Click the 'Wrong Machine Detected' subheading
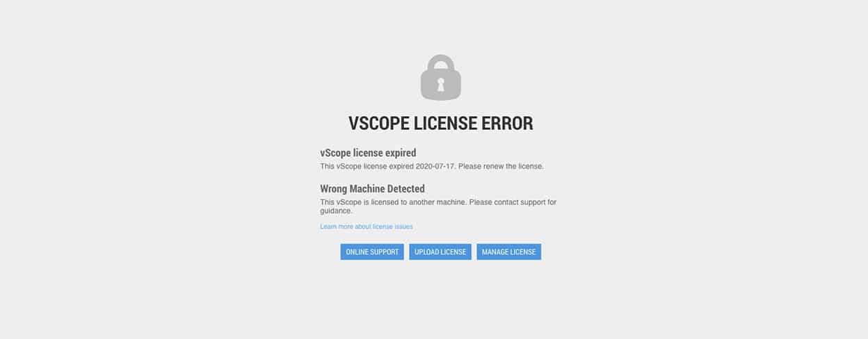The image size is (868, 339). coord(372,189)
